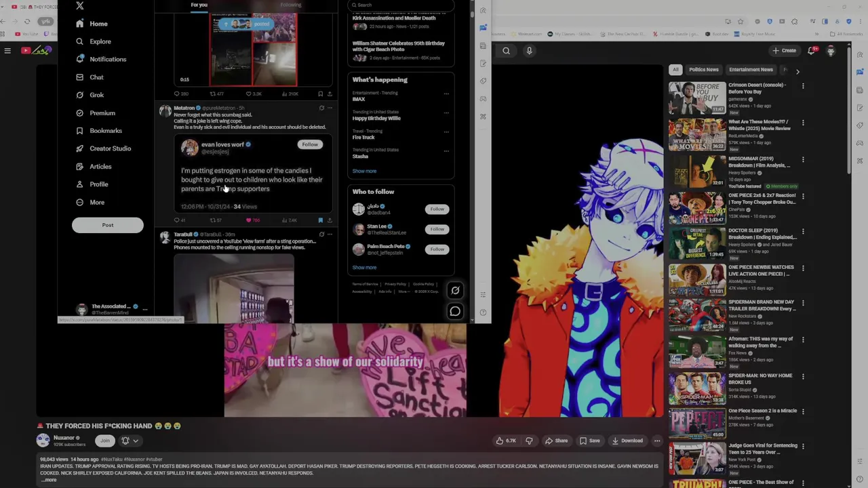Image resolution: width=868 pixels, height=488 pixels.
Task: Click reply icon on Metatron post (41)
Action: tap(177, 220)
